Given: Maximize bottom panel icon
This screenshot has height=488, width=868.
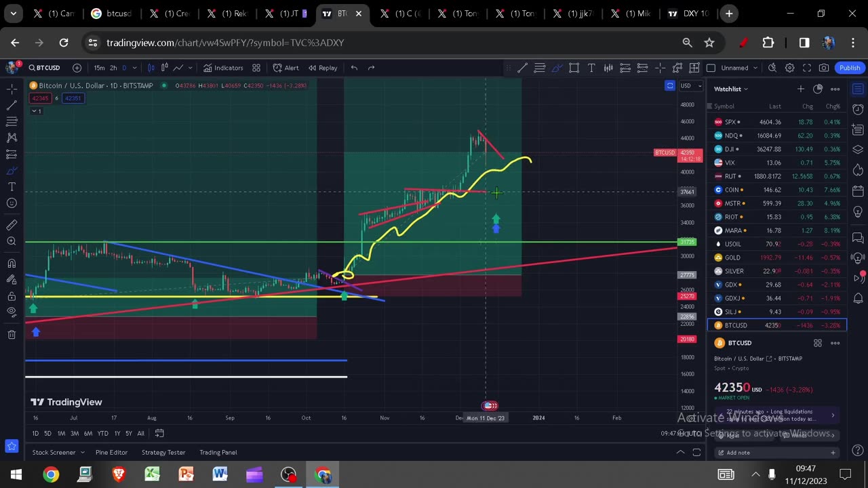Looking at the screenshot, I should pyautogui.click(x=696, y=452).
